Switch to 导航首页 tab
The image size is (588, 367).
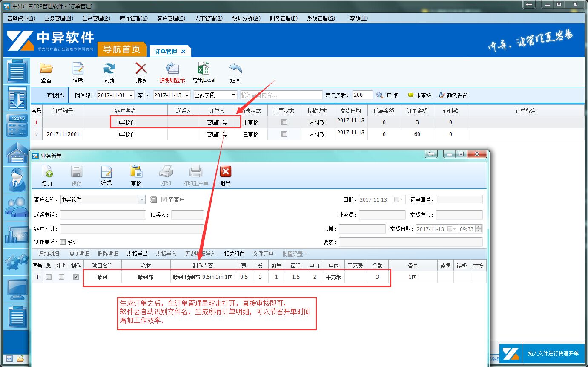click(x=122, y=49)
